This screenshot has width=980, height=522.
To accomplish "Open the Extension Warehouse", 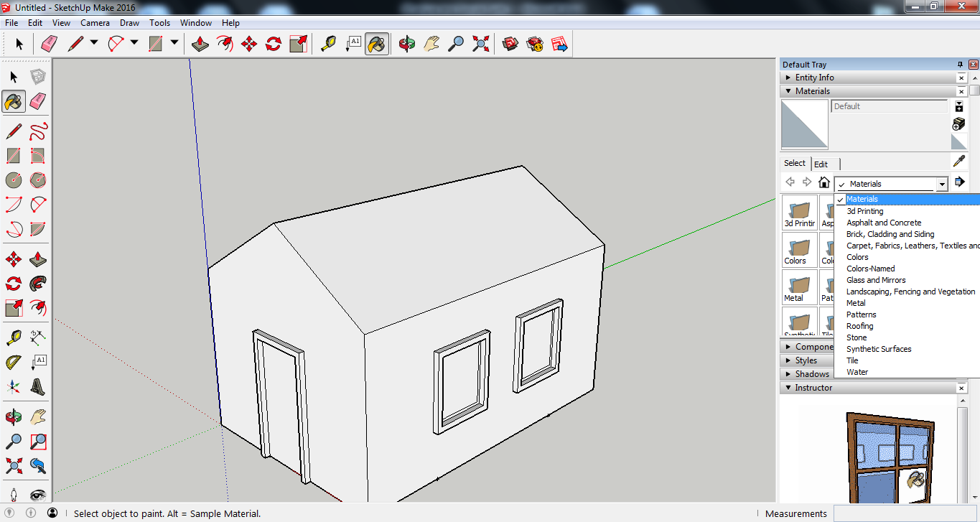I will 535,45.
